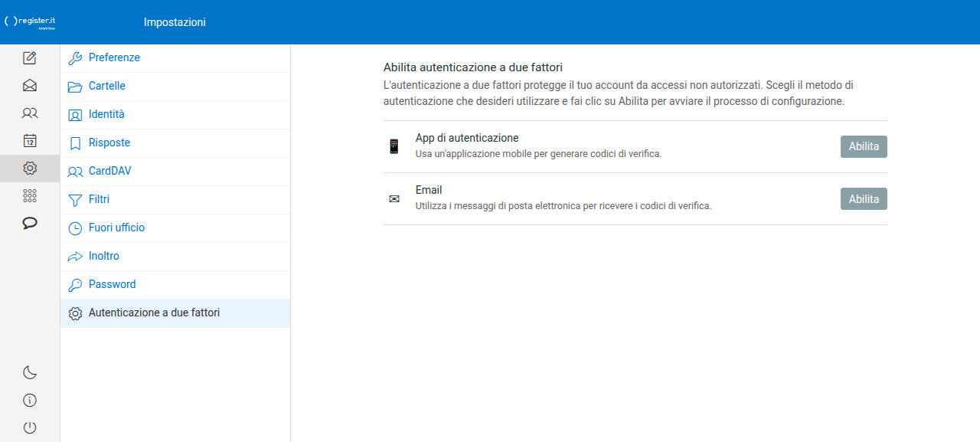
Task: Select Autenticazione a due fattori item
Action: [175, 313]
